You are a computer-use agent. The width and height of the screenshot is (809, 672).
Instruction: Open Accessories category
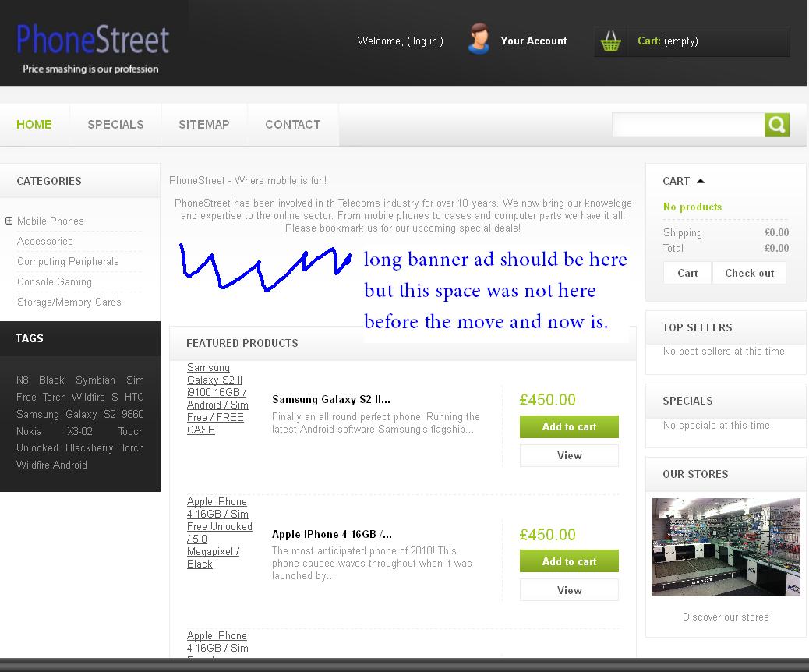(45, 241)
